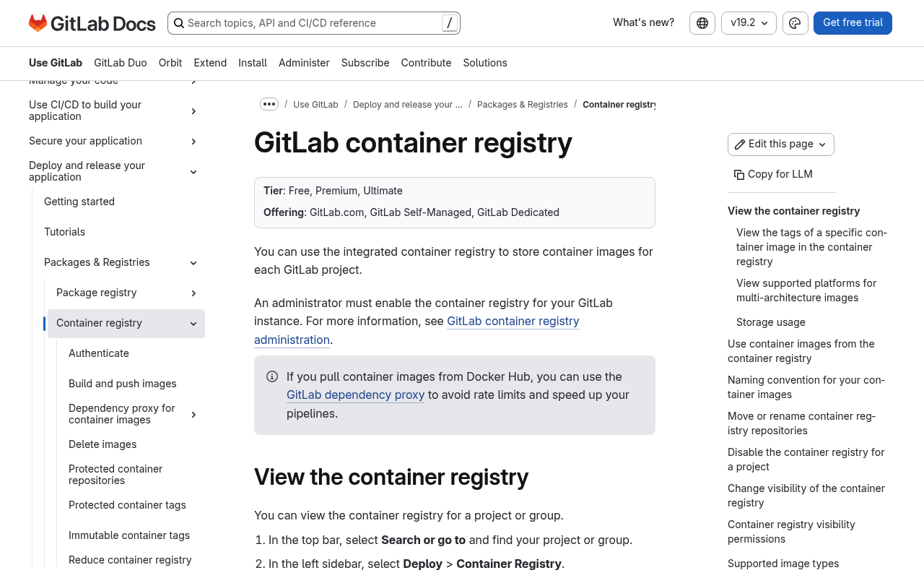Expand the breadcrumb ellipsis button
The width and height of the screenshot is (924, 578).
(x=269, y=104)
